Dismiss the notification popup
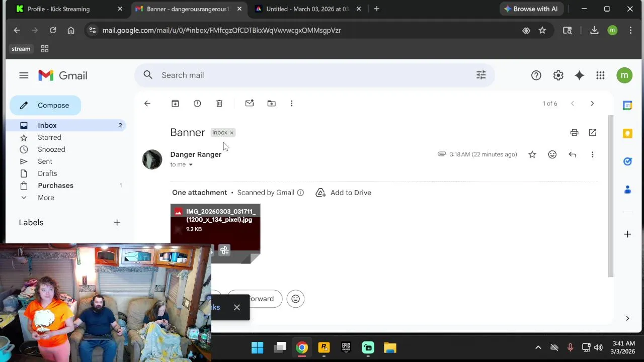The height and width of the screenshot is (362, 644). click(x=236, y=307)
